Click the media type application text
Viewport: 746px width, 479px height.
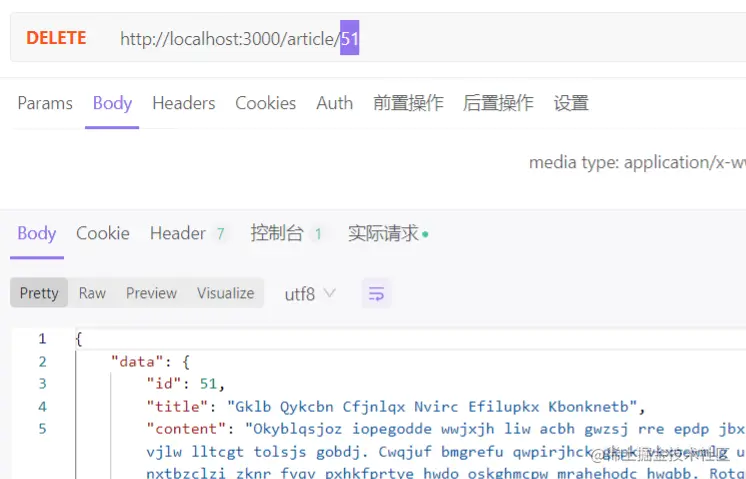click(x=637, y=163)
